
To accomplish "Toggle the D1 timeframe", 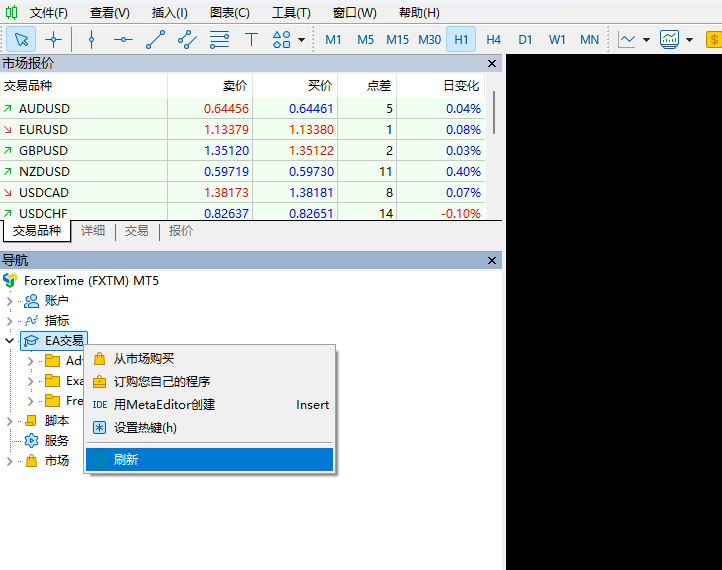I will pyautogui.click(x=525, y=39).
